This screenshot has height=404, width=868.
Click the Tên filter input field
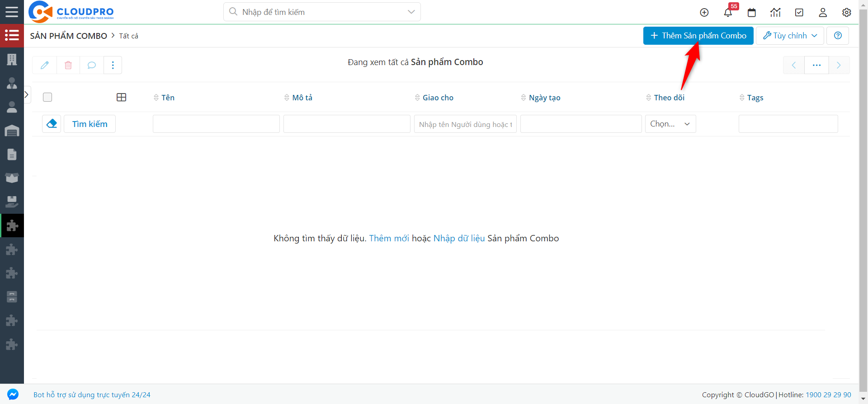click(216, 124)
